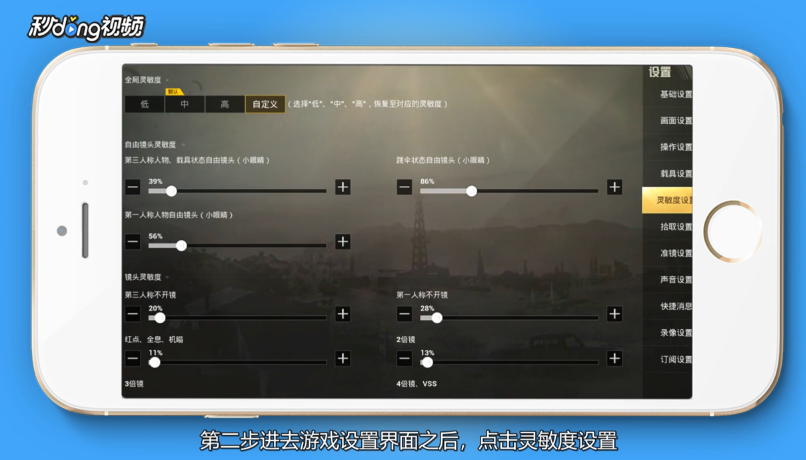806x460 pixels.
Task: Select the 中 global sensitivity preset
Action: coord(185,104)
